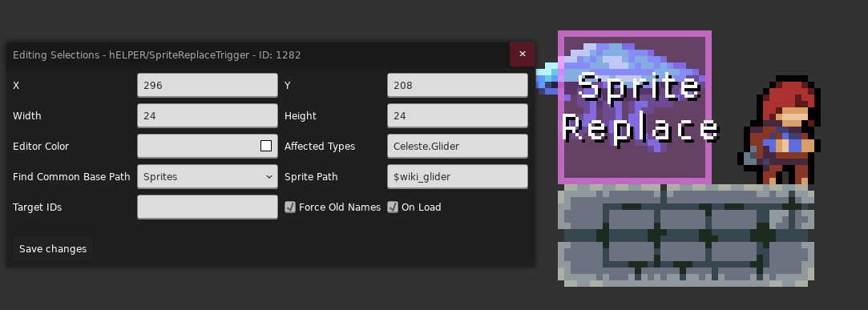Click the X position input field

click(208, 85)
